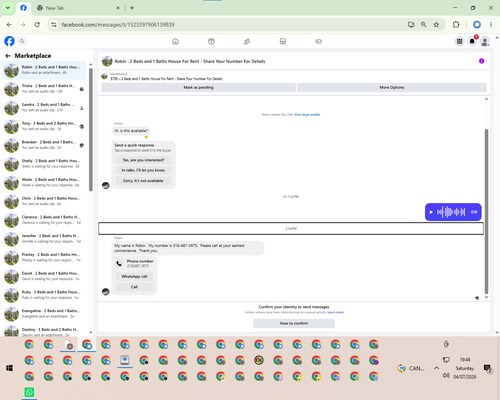Open a new browser tab with plus button
Image resolution: width=500 pixels, height=400 pixels.
click(x=132, y=8)
